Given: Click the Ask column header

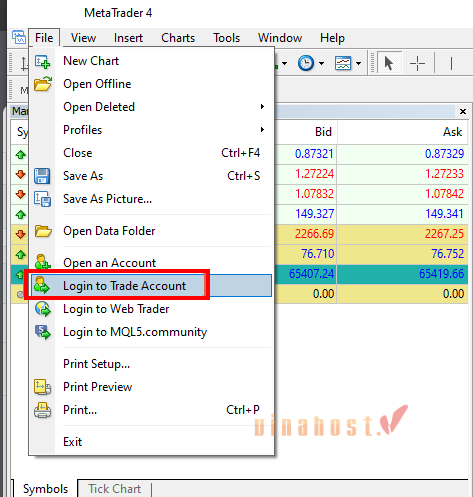Looking at the screenshot, I should [452, 132].
